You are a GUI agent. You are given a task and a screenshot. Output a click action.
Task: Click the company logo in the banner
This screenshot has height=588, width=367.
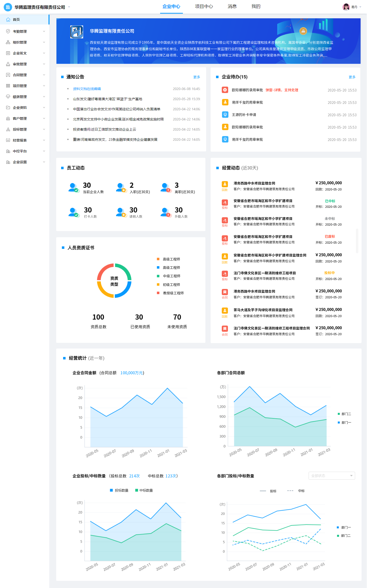[77, 32]
